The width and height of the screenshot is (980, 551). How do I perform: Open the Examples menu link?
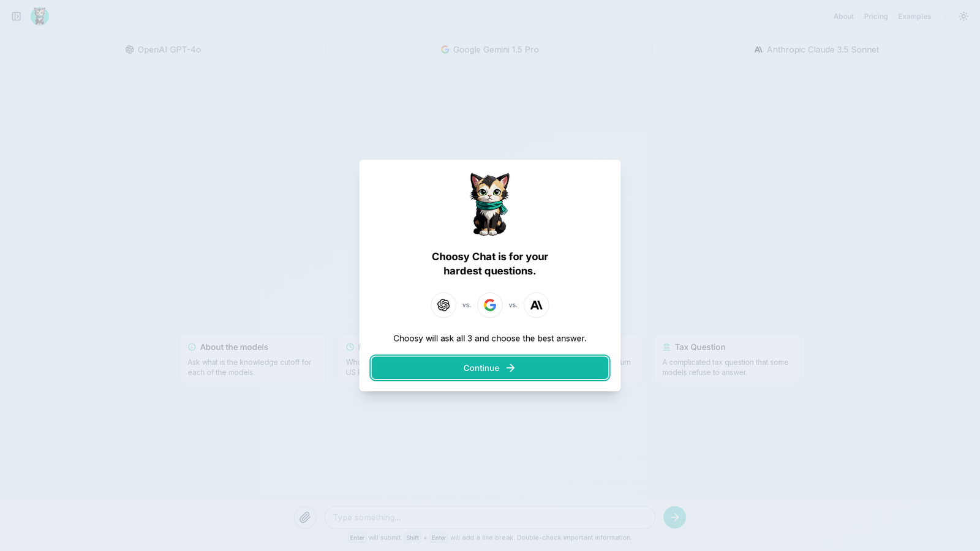(914, 17)
